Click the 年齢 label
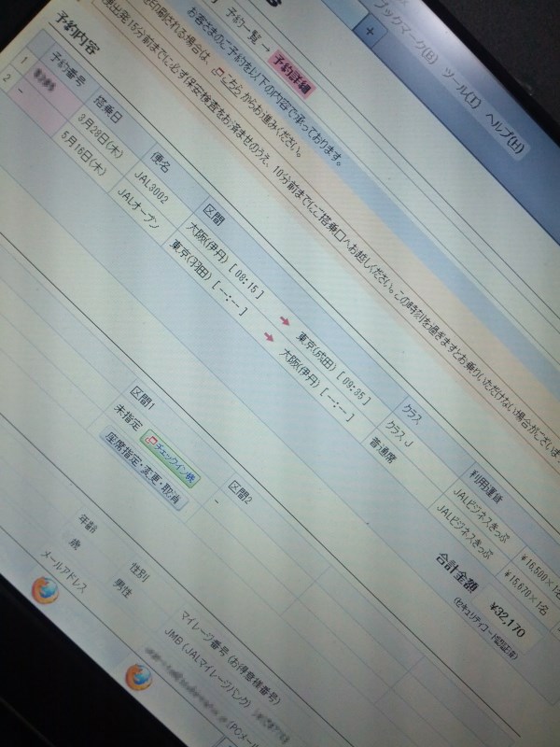 click(x=87, y=524)
